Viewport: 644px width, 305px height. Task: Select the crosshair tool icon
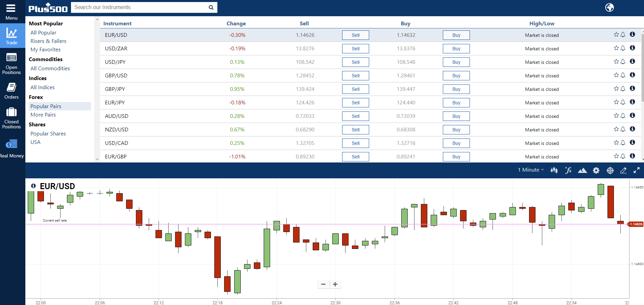(610, 170)
